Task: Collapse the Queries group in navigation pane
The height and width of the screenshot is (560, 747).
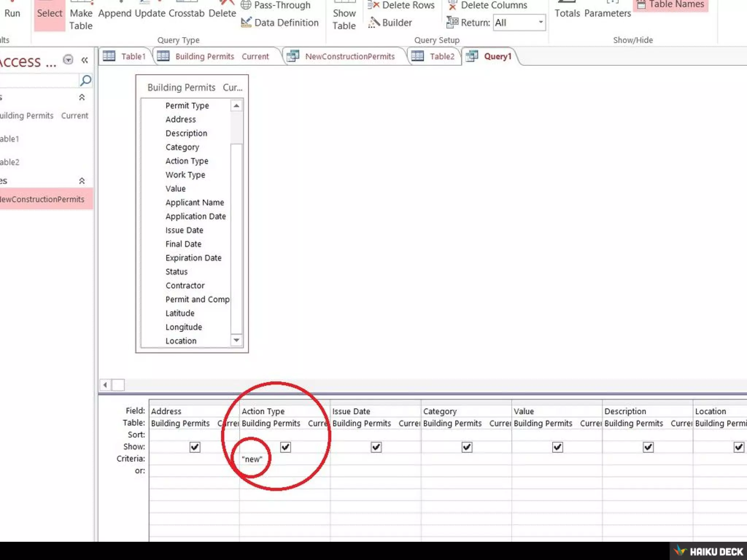Action: (82, 181)
